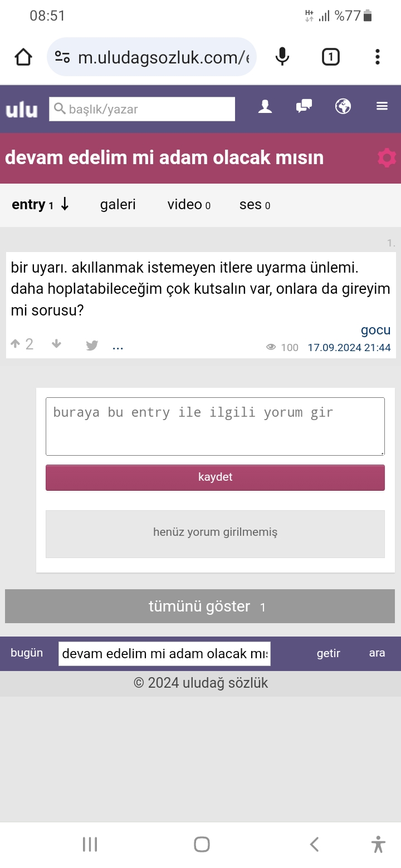Switch to the ses tab

pyautogui.click(x=255, y=205)
